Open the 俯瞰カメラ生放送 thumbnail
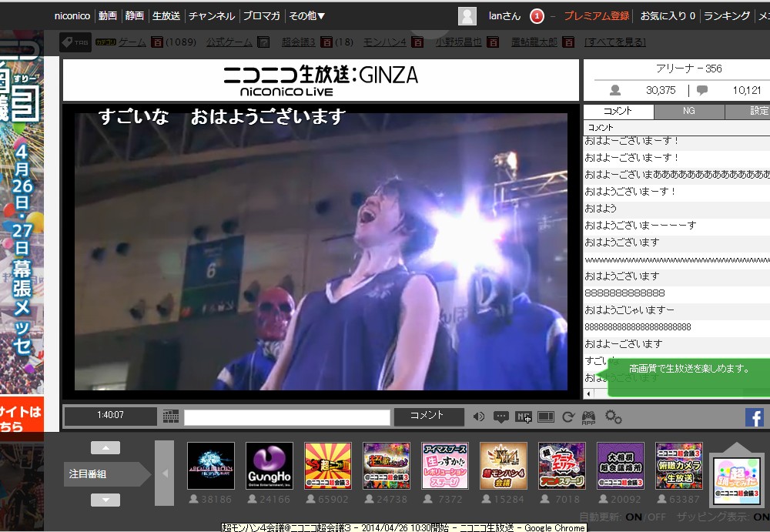The image size is (770, 532). pyautogui.click(x=678, y=466)
